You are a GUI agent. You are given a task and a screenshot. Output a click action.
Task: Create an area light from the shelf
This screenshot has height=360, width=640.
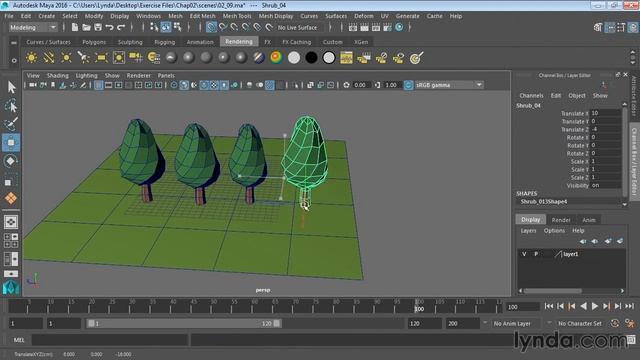pyautogui.click(x=101, y=58)
